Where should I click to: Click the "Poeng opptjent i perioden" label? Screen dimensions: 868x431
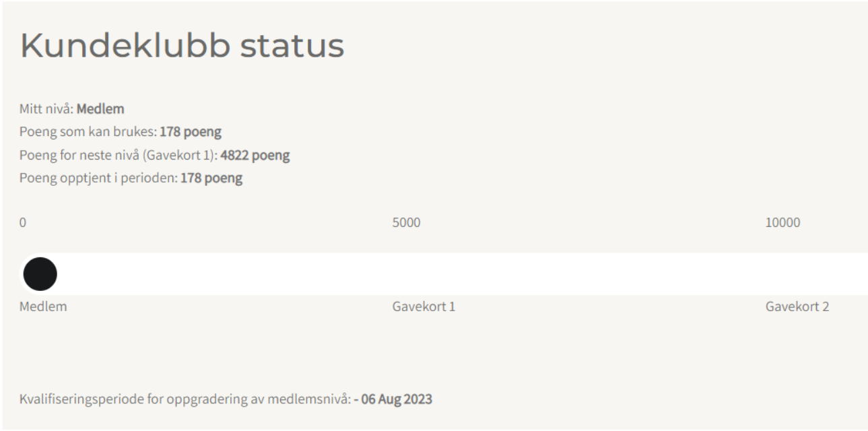tap(99, 179)
